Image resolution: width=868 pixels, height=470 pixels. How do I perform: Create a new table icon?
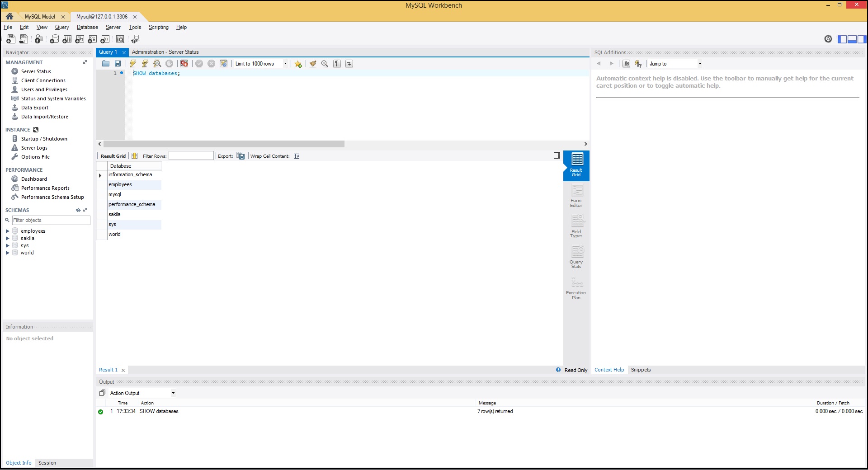coord(67,39)
